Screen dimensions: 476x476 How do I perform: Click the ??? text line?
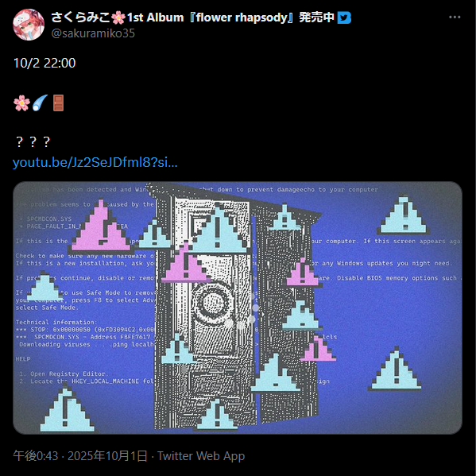(x=33, y=142)
